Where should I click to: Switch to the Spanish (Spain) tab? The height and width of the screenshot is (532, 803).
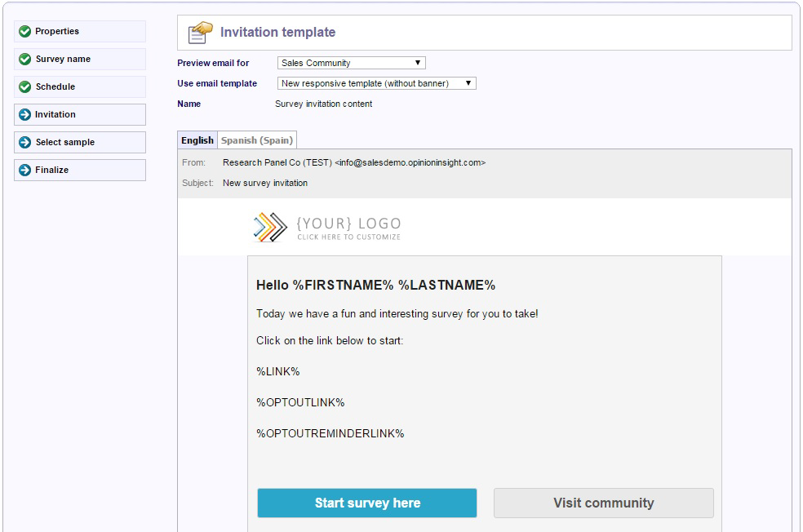(257, 140)
